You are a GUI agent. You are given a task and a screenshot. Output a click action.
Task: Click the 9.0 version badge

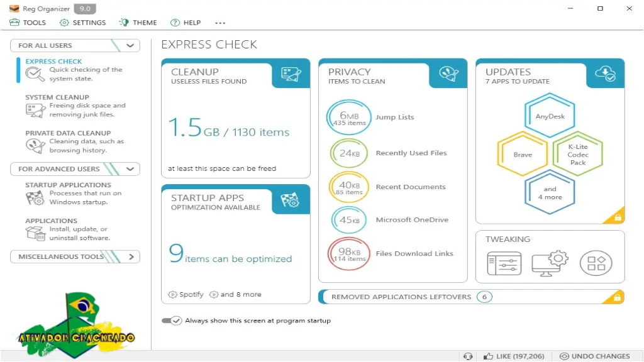tap(85, 9)
